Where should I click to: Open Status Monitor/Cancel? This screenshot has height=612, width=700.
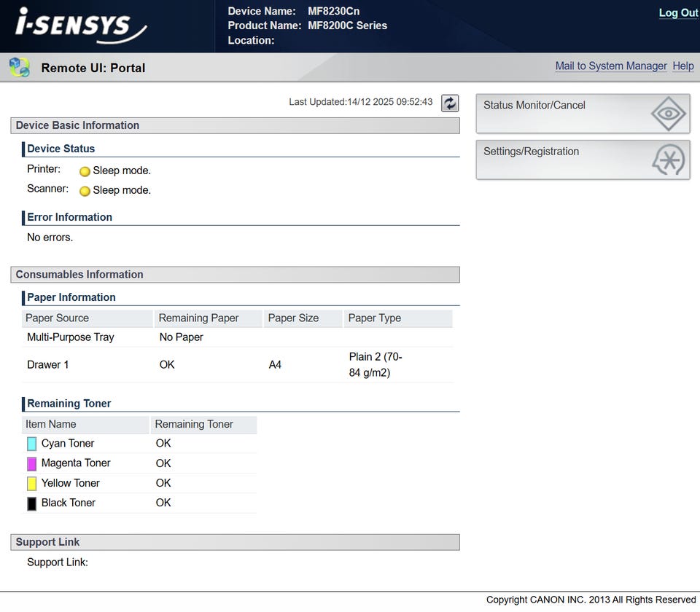click(x=583, y=114)
